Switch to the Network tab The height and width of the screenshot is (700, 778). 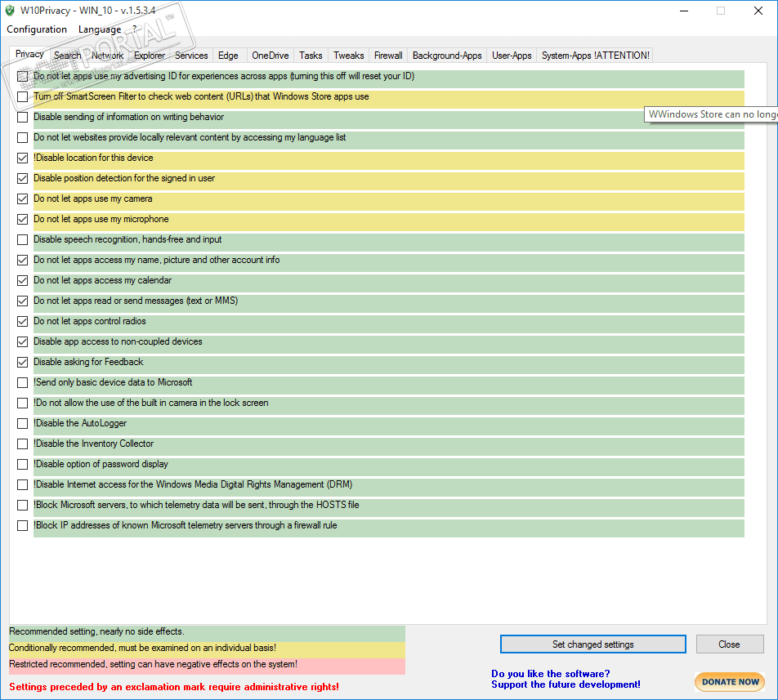107,56
